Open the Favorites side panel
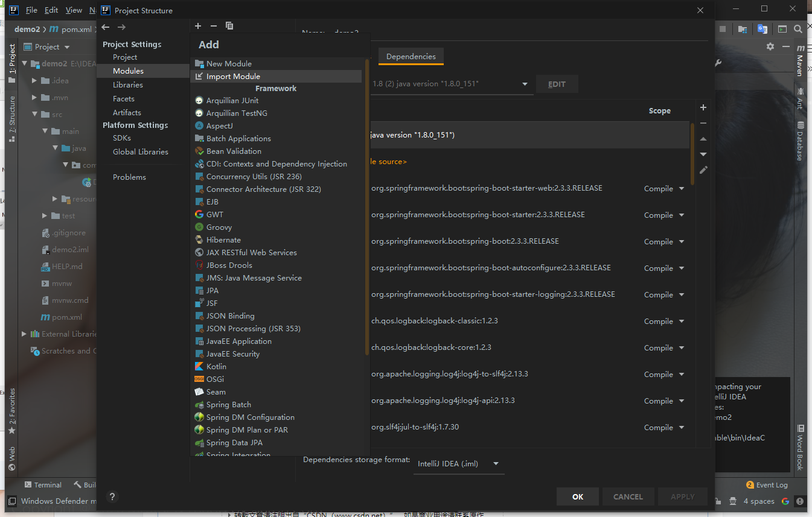Screen dimensions: 812x517 pyautogui.click(x=12, y=412)
